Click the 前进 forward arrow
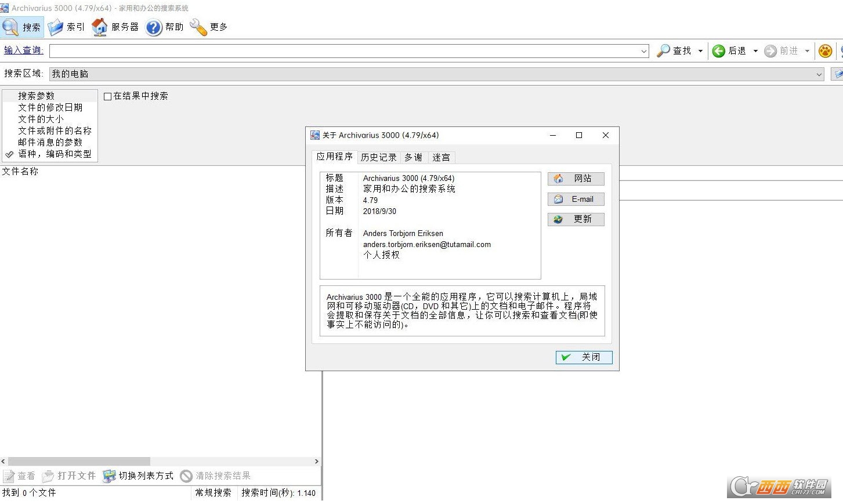This screenshot has width=843, height=504. pyautogui.click(x=781, y=51)
